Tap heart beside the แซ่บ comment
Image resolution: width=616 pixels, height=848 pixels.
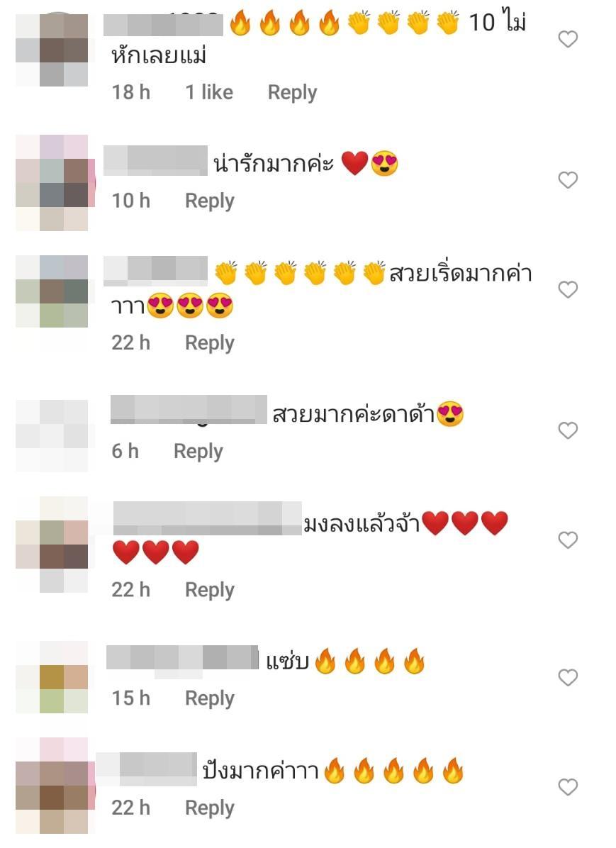568,677
